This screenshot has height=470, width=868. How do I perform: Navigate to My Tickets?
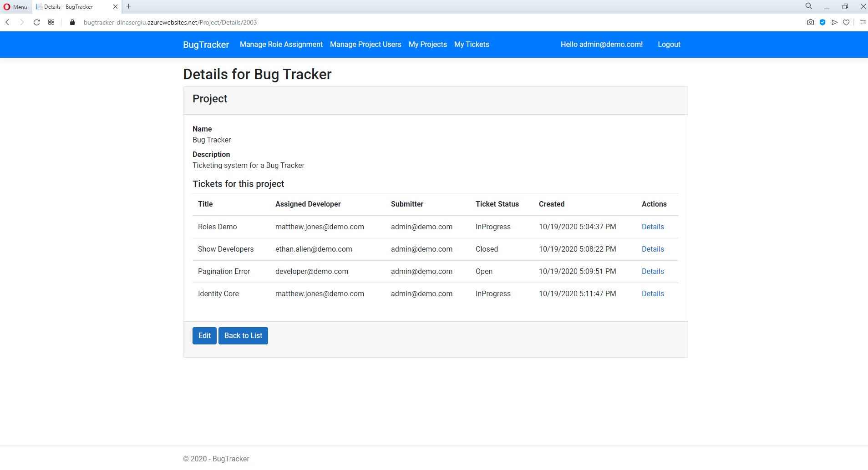(471, 44)
